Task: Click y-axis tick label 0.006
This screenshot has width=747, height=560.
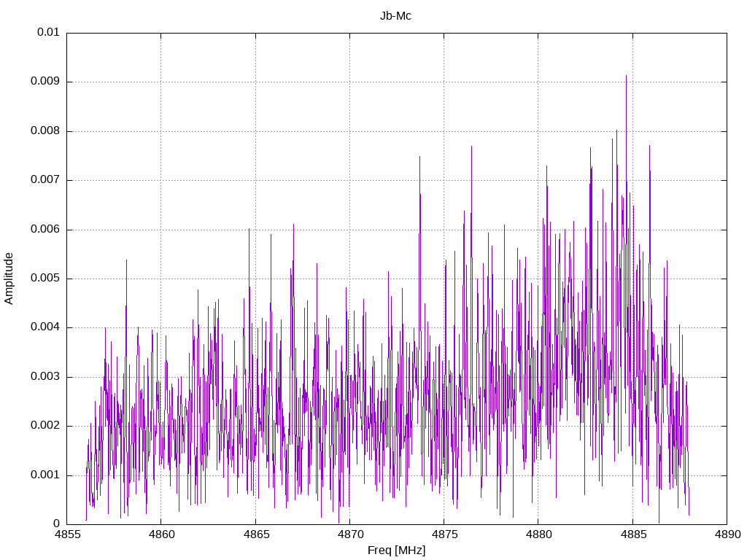Action: [x=45, y=230]
